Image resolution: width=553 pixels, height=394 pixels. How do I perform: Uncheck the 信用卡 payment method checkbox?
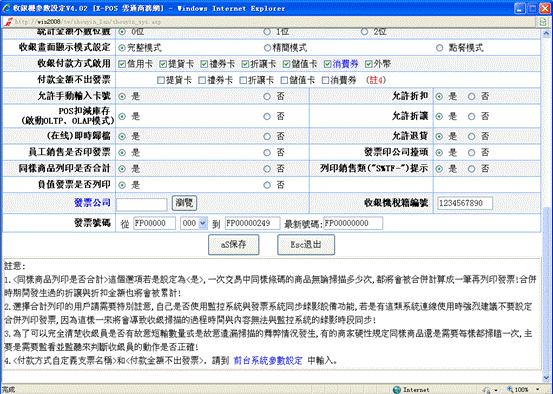point(122,64)
